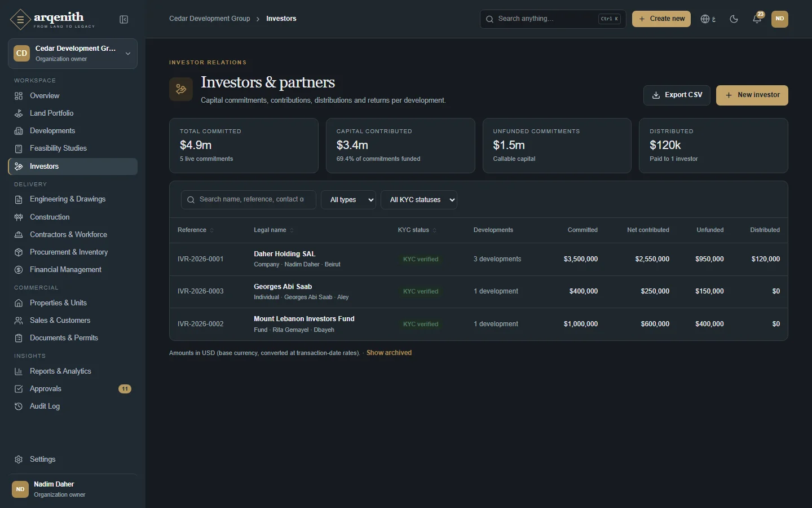
Task: Open Mount Lebanon Investors Fund entry
Action: [x=479, y=324]
